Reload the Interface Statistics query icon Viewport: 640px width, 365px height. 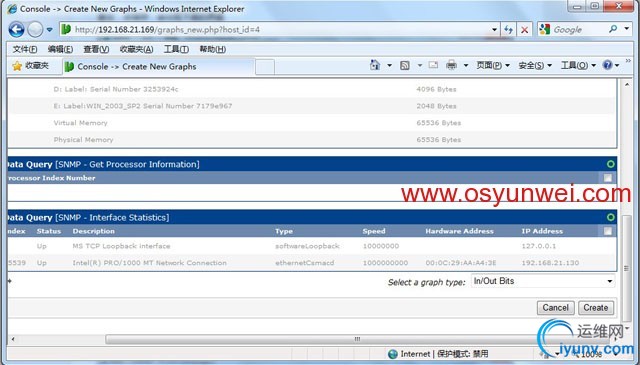pos(611,217)
